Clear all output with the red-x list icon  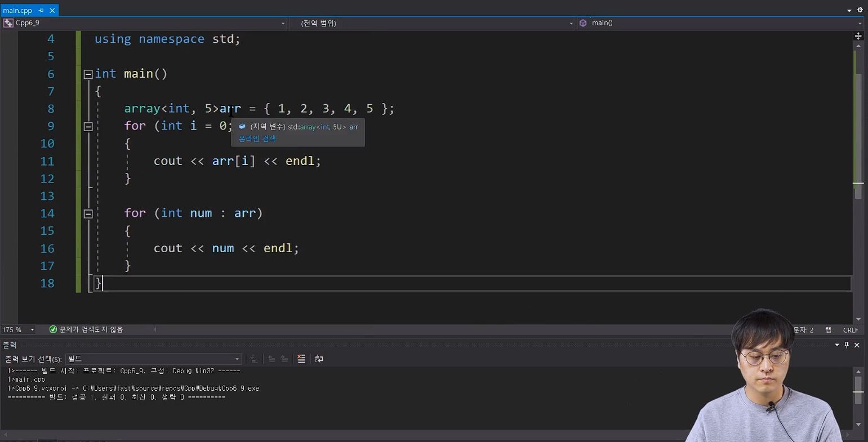pyautogui.click(x=301, y=359)
